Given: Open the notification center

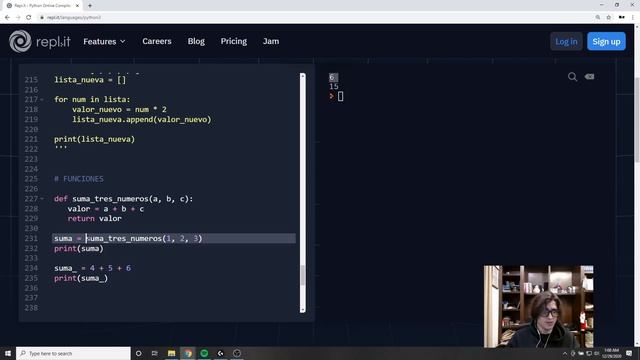Looking at the screenshot, I should 629,353.
